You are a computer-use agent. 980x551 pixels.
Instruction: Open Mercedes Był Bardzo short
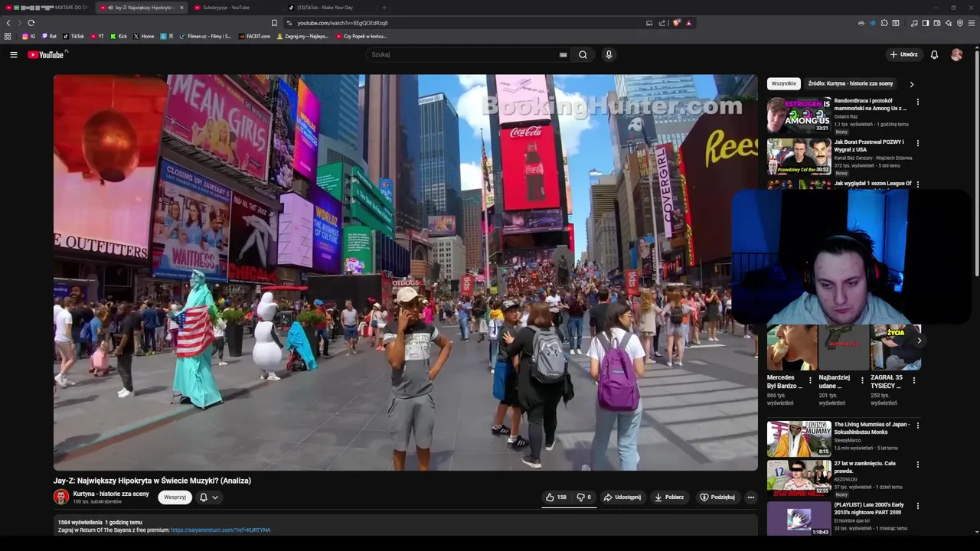(792, 348)
